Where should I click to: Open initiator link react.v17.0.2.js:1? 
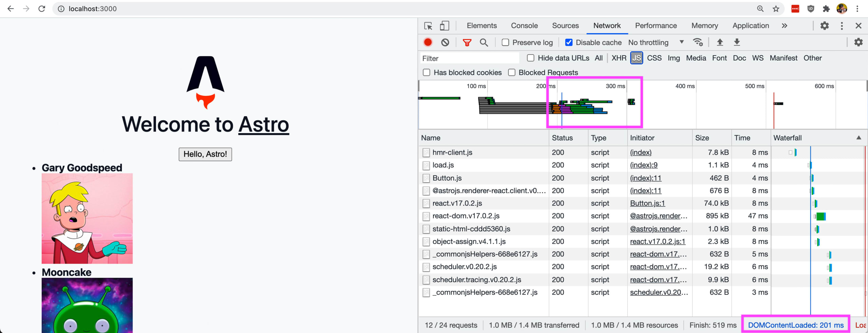(657, 242)
